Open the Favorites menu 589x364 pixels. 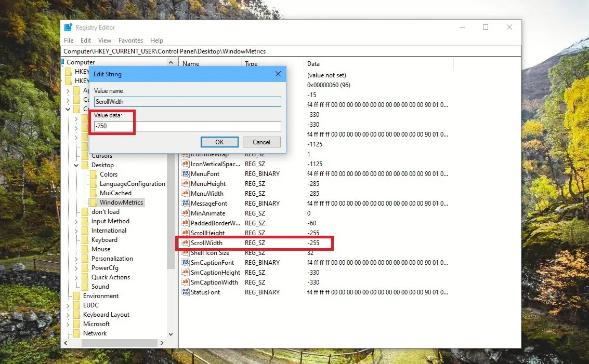tap(130, 40)
